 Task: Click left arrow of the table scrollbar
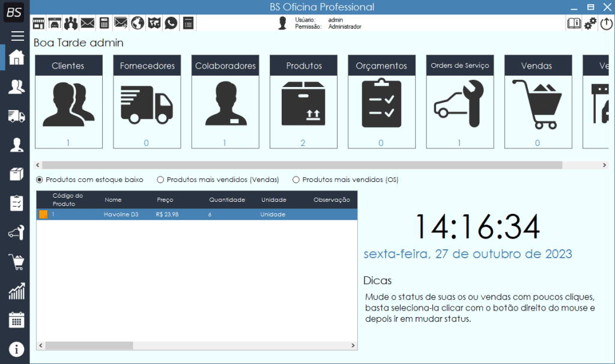41,346
